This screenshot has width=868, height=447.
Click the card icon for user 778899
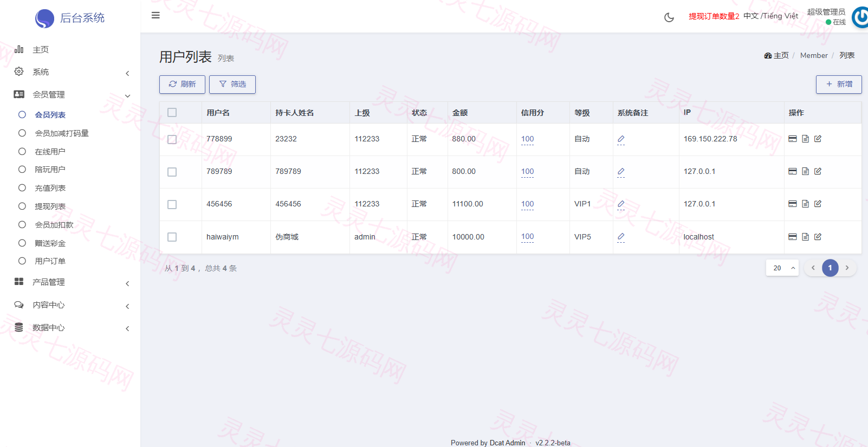click(x=792, y=139)
